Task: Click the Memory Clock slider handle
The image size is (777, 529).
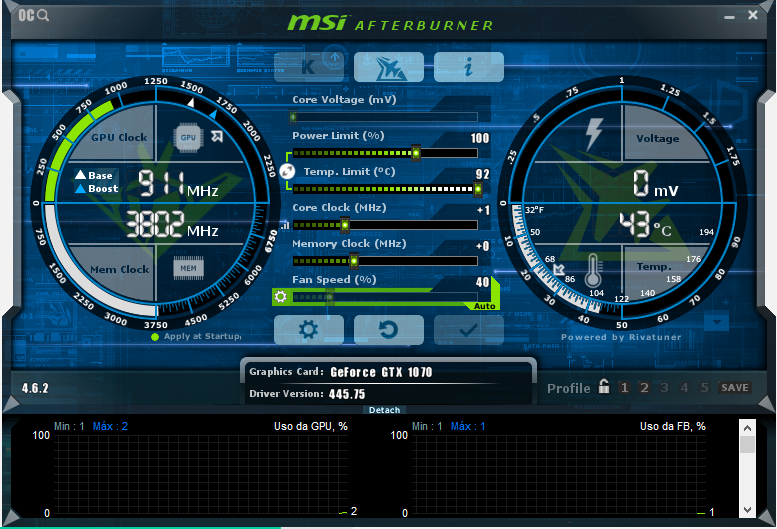Action: (x=354, y=261)
